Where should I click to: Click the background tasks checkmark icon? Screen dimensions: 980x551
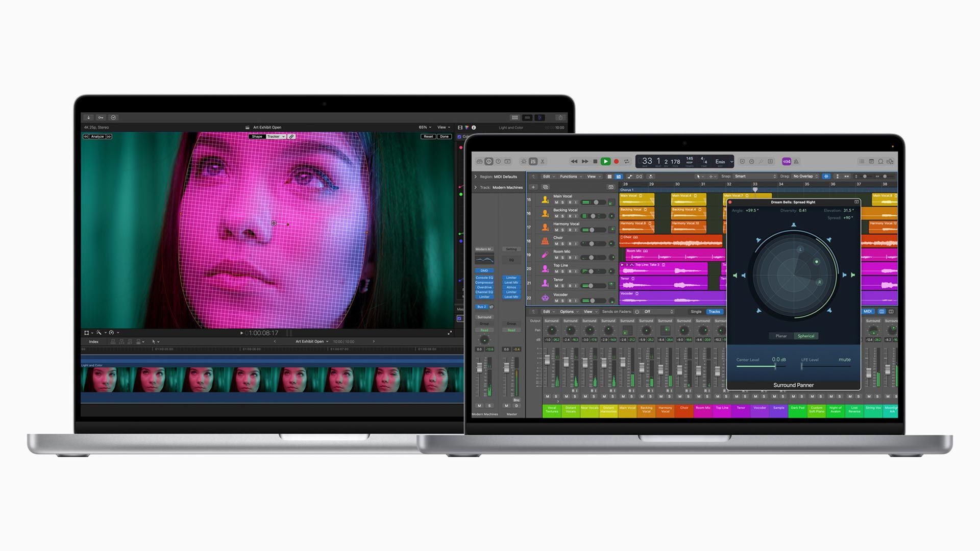[x=113, y=117]
